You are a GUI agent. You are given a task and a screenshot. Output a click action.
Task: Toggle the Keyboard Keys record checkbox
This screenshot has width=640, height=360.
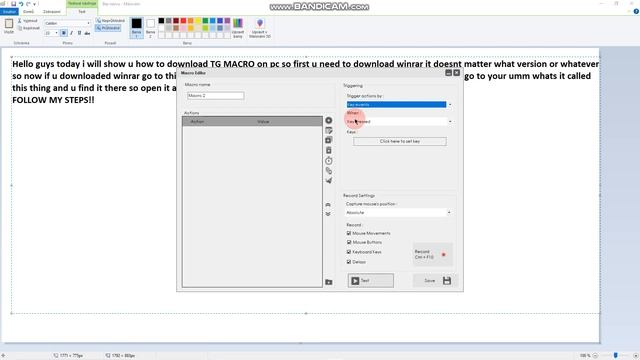[349, 252]
